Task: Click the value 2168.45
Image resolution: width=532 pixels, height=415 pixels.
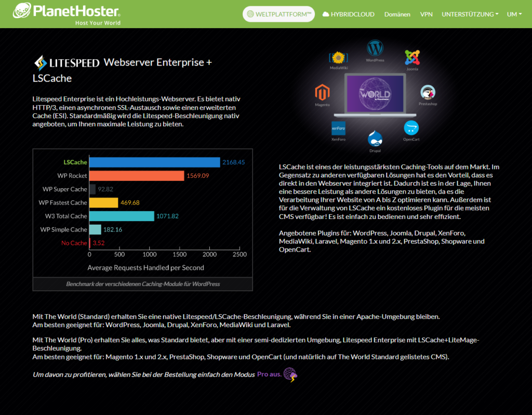Action: [x=233, y=162]
